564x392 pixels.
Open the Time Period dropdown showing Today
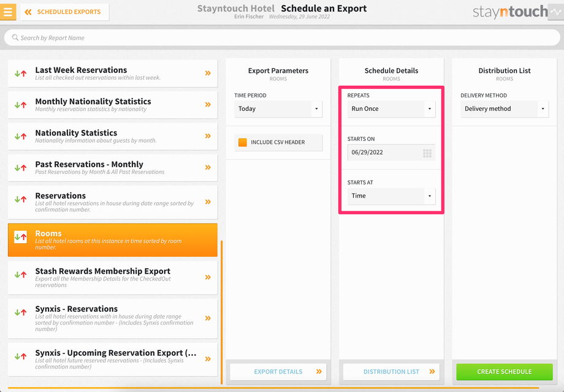pos(278,108)
